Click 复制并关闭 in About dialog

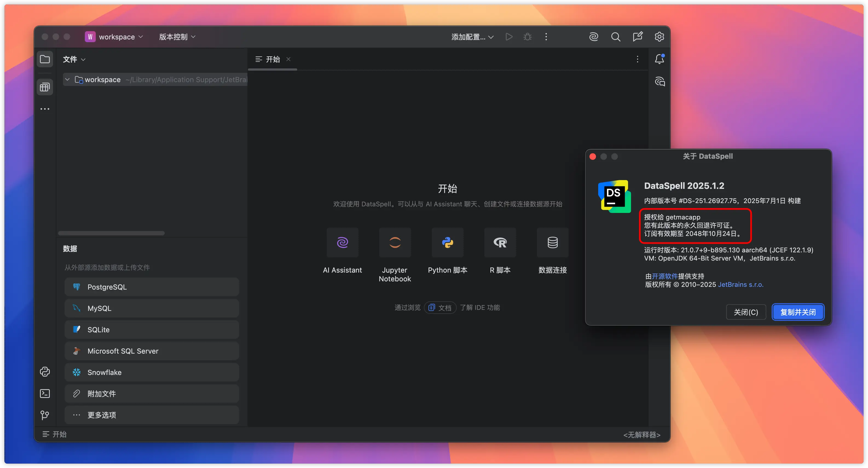798,312
